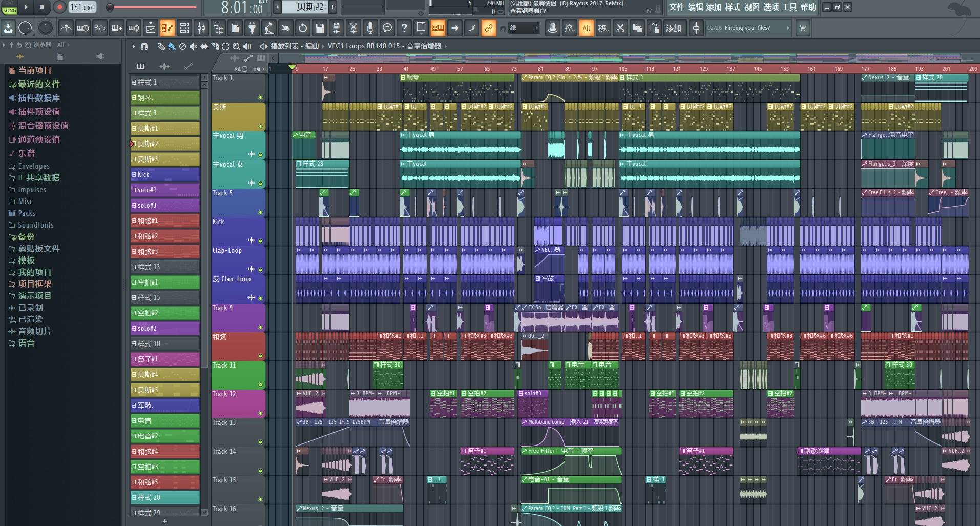Expand the playlist menu arrow

tap(134, 46)
